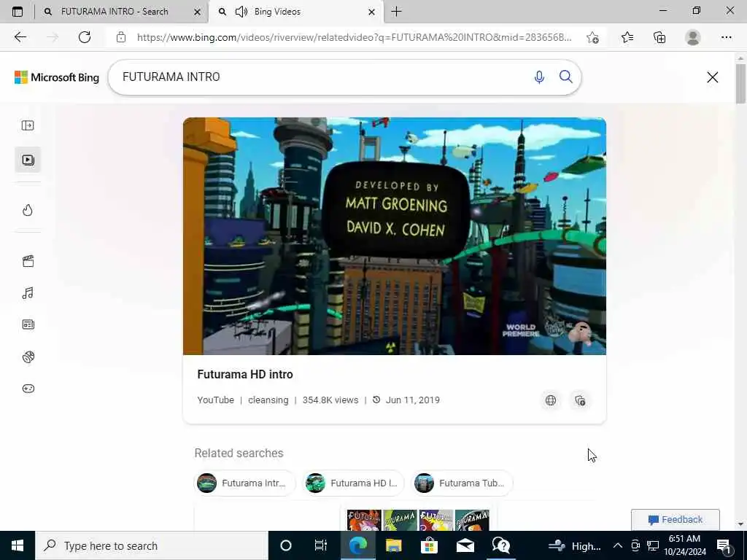Close the Bing Videos tab
The image size is (747, 560).
371,12
